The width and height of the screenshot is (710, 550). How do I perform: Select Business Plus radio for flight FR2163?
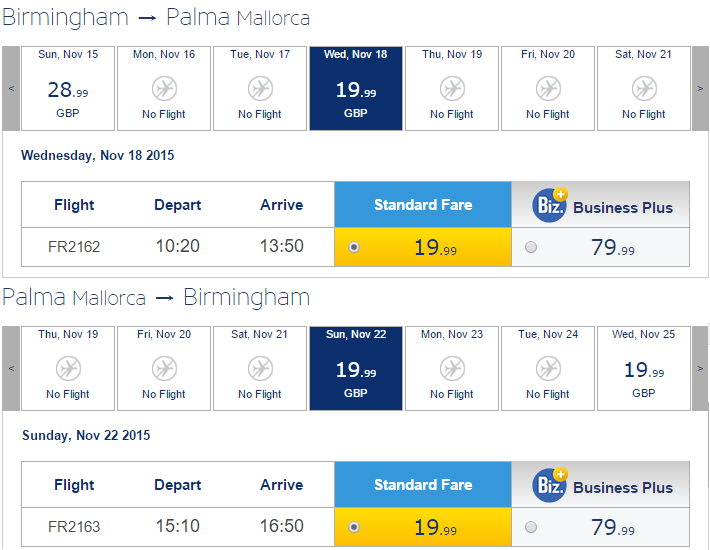pyautogui.click(x=531, y=527)
